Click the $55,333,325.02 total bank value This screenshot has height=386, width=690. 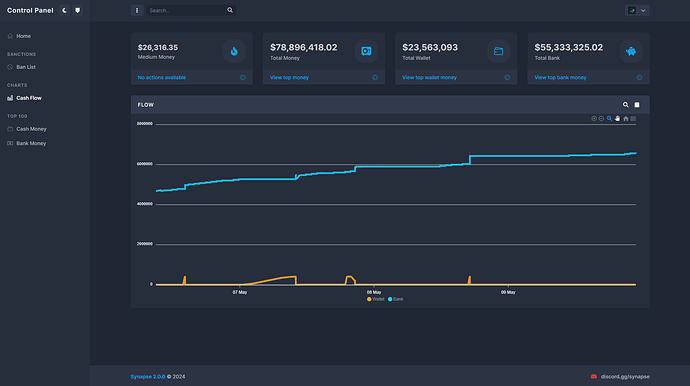(x=569, y=48)
